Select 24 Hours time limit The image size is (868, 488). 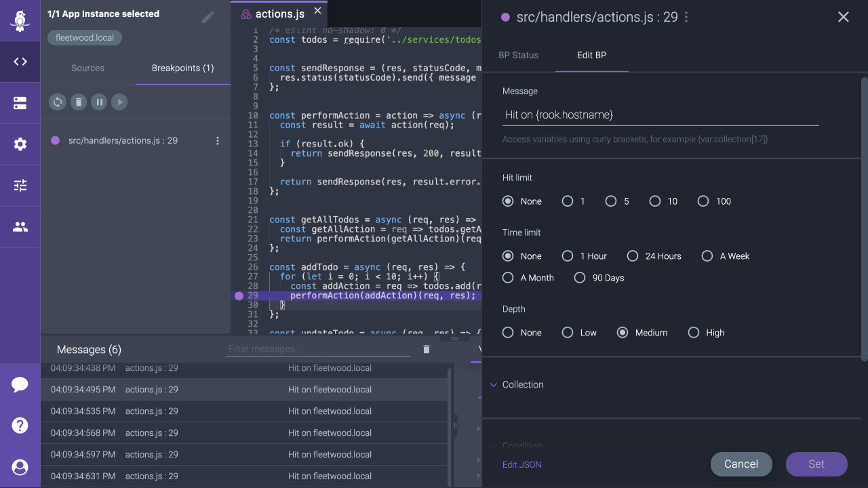coord(633,256)
